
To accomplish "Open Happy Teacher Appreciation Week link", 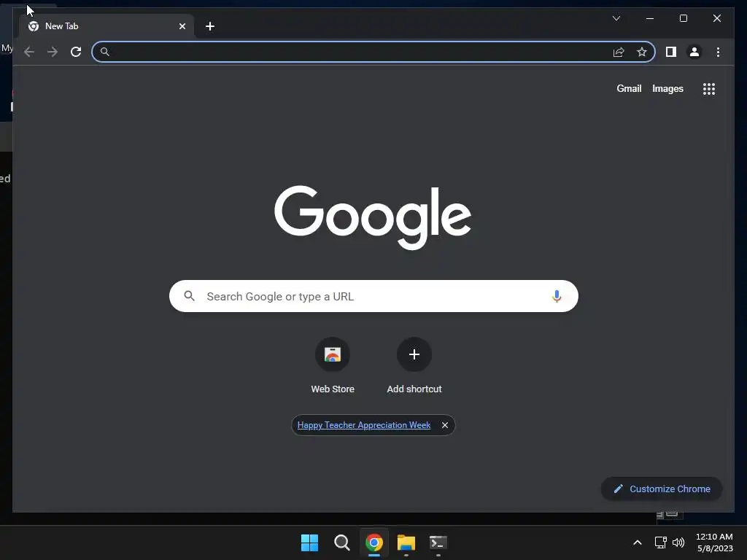I will pyautogui.click(x=364, y=425).
